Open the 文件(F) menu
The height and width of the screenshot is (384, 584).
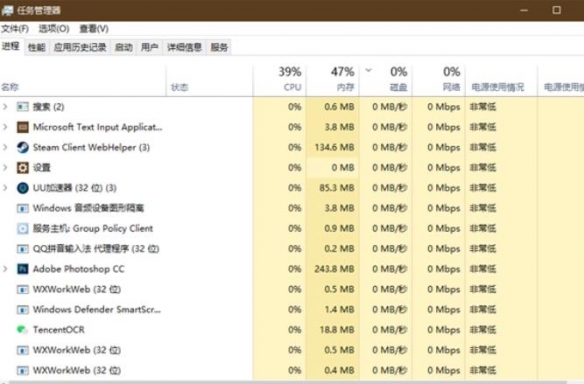point(15,29)
